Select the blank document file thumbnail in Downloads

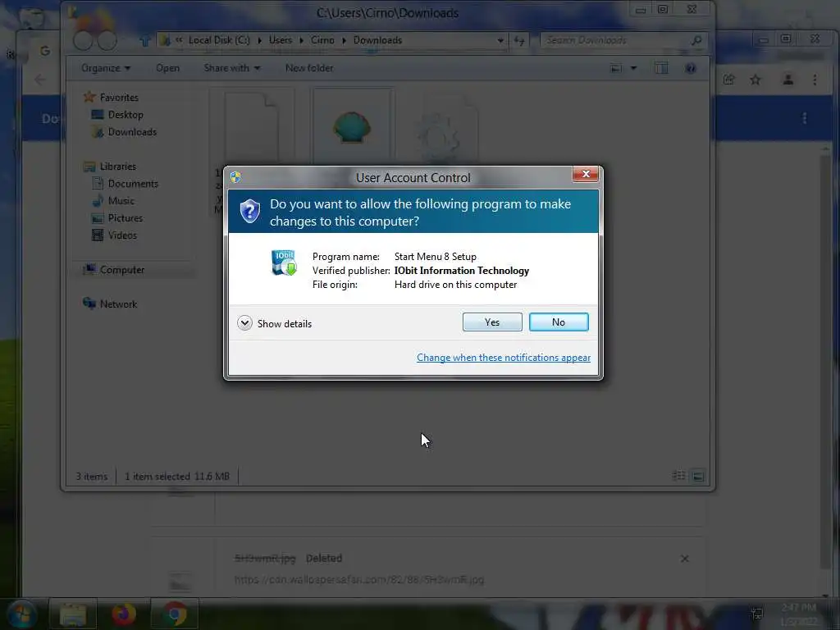252,126
